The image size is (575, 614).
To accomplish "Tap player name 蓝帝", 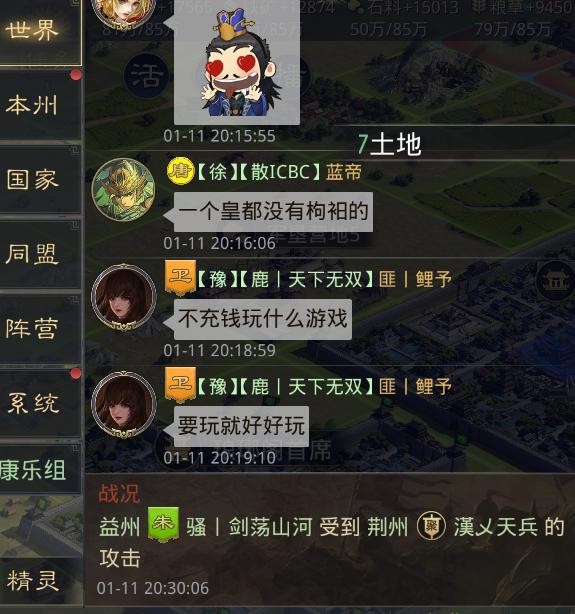I will (x=344, y=172).
